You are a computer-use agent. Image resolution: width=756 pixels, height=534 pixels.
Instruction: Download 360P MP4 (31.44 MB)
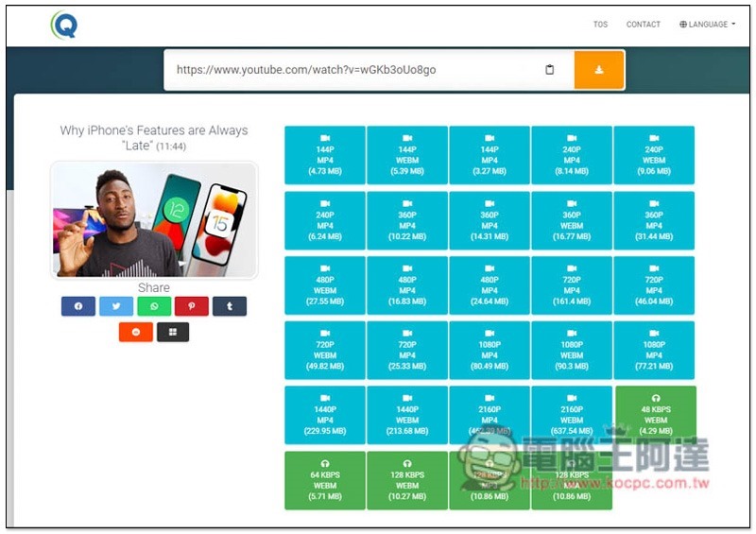pos(654,220)
